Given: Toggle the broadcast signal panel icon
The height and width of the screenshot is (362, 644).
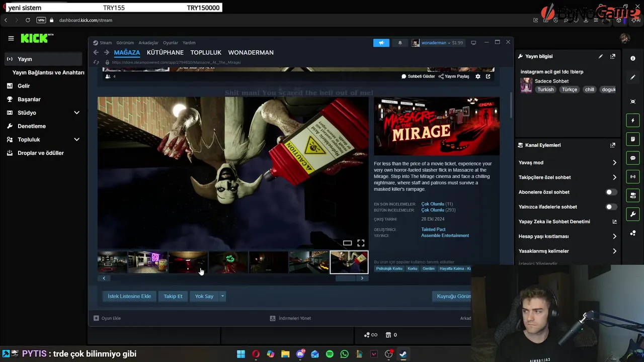Looking at the screenshot, I should point(633,176).
